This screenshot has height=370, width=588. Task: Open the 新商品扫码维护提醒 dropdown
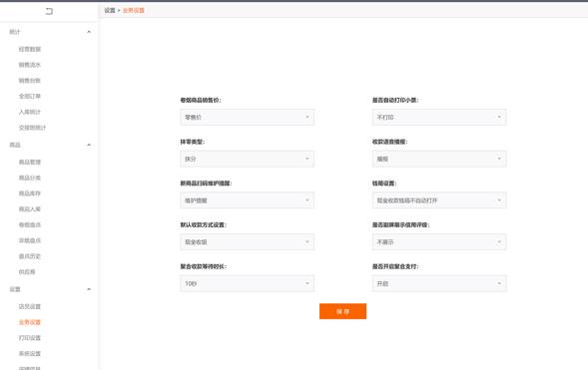[248, 200]
